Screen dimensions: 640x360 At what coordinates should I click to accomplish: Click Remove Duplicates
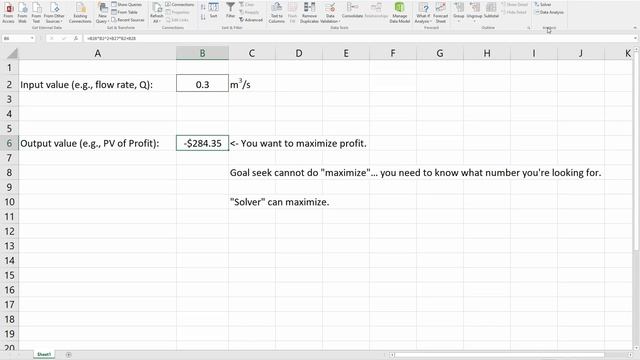(x=309, y=13)
